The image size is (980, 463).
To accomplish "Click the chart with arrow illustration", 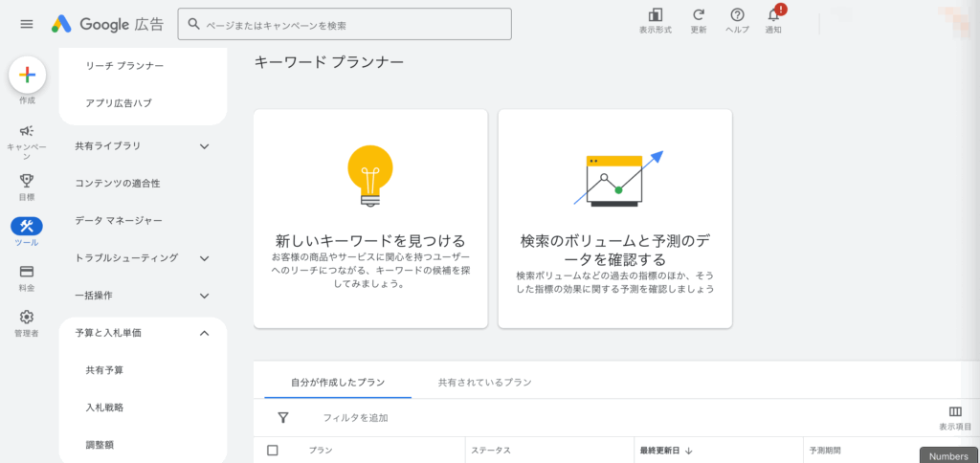I will [618, 178].
